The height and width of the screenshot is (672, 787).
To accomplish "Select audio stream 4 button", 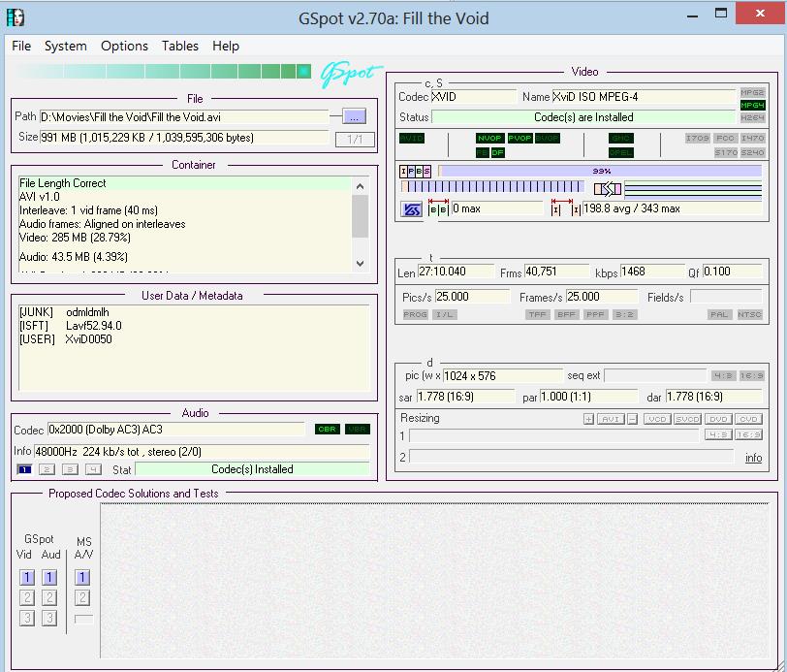I will [93, 469].
